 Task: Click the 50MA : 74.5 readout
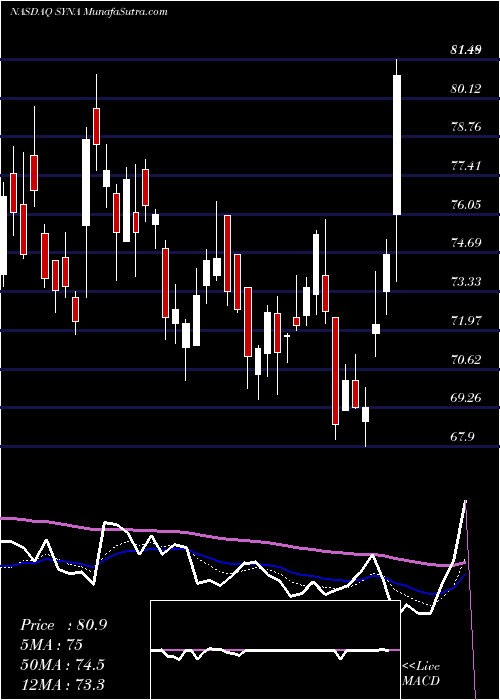pos(62,665)
